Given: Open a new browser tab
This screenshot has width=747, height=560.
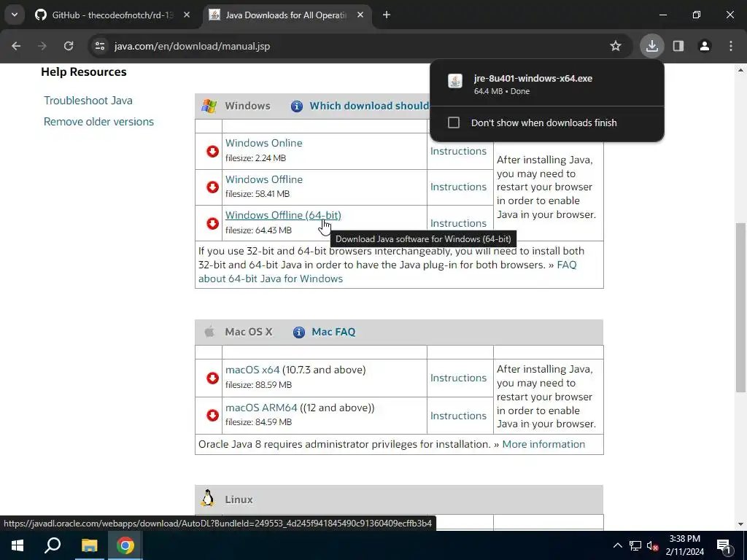Looking at the screenshot, I should pyautogui.click(x=387, y=15).
